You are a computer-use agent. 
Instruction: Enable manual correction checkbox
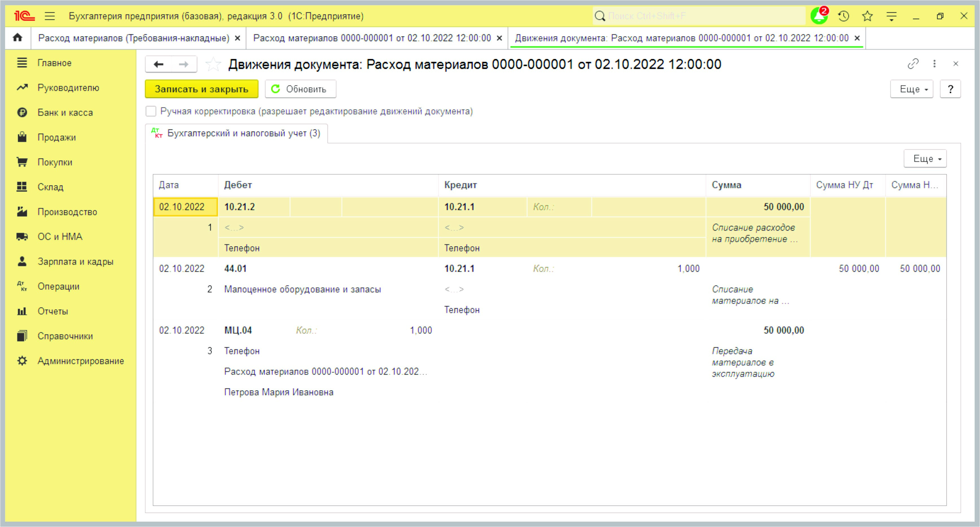(x=151, y=111)
